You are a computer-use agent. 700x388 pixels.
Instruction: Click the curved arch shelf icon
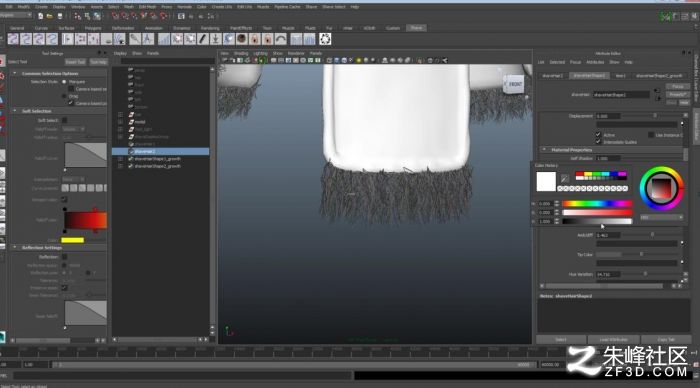click(x=280, y=39)
